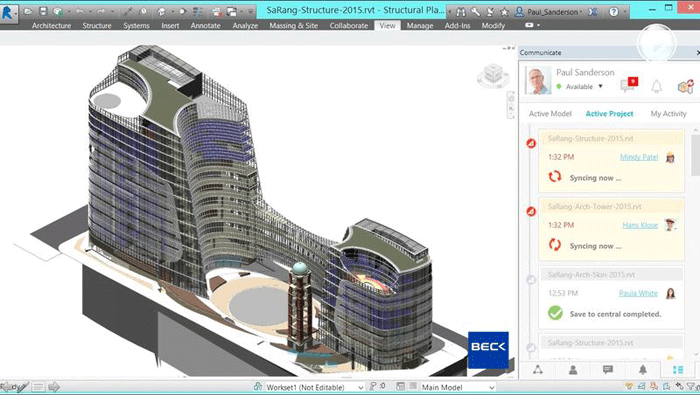Click Paul Sanderson's profile photo

point(538,80)
